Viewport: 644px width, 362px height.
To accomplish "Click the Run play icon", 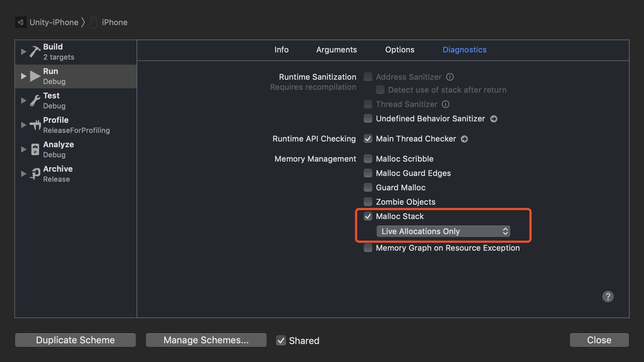I will click(x=35, y=76).
